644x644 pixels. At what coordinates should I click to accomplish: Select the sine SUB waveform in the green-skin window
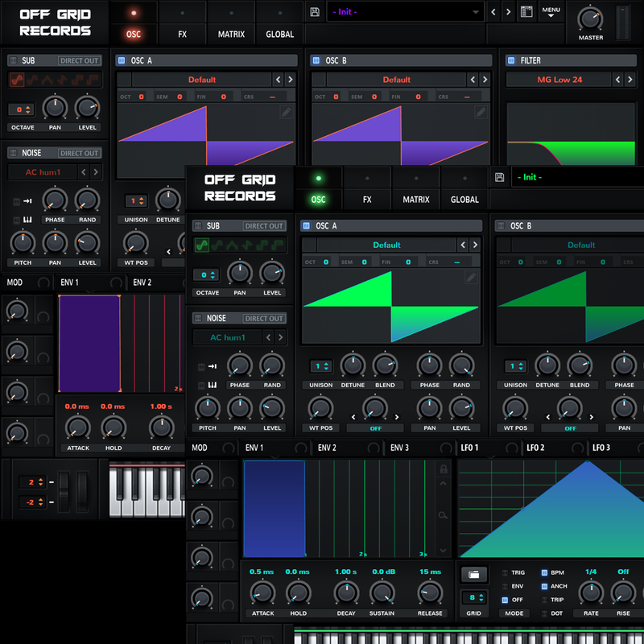pos(201,246)
